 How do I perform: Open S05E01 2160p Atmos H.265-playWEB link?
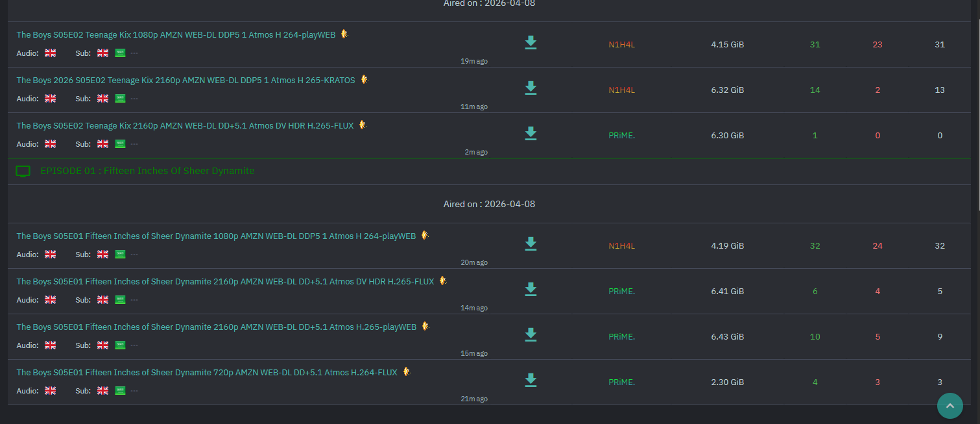[x=216, y=327]
